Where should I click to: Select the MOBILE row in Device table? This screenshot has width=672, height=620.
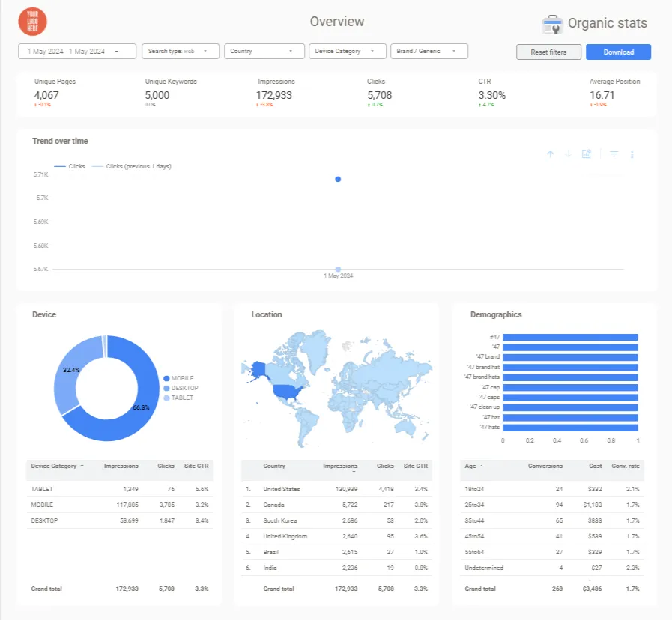point(120,505)
